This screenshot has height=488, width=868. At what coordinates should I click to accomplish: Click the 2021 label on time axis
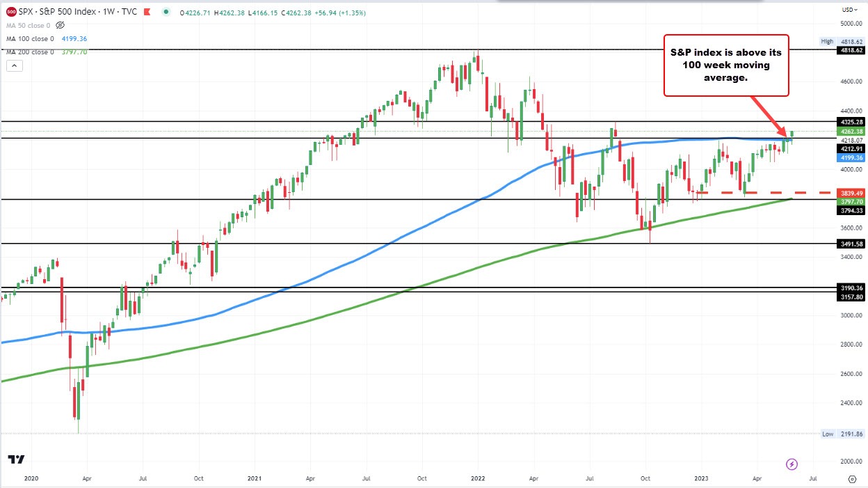255,478
